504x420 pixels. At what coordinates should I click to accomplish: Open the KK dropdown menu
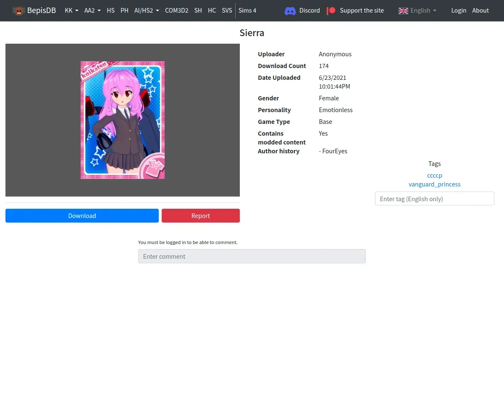click(71, 10)
